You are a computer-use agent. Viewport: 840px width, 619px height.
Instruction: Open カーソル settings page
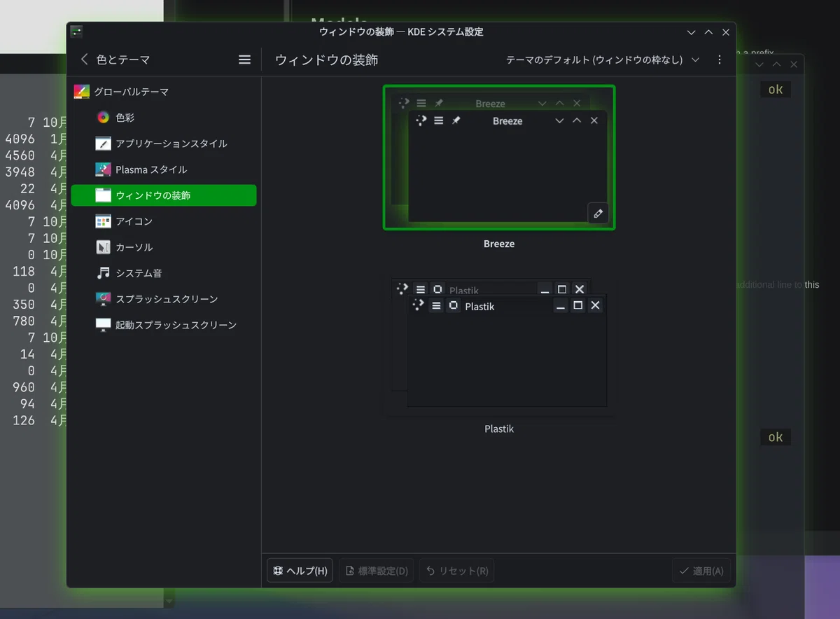[164, 247]
